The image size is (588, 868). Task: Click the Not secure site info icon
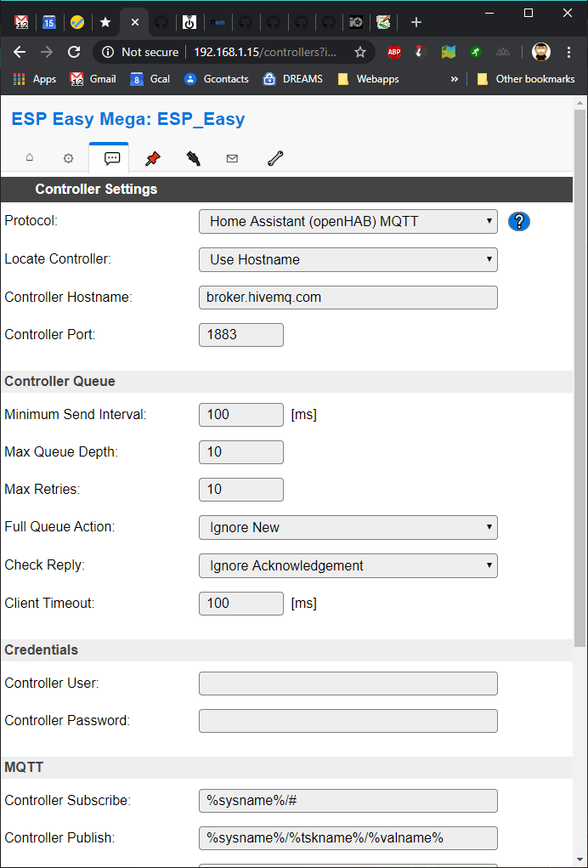(x=109, y=52)
